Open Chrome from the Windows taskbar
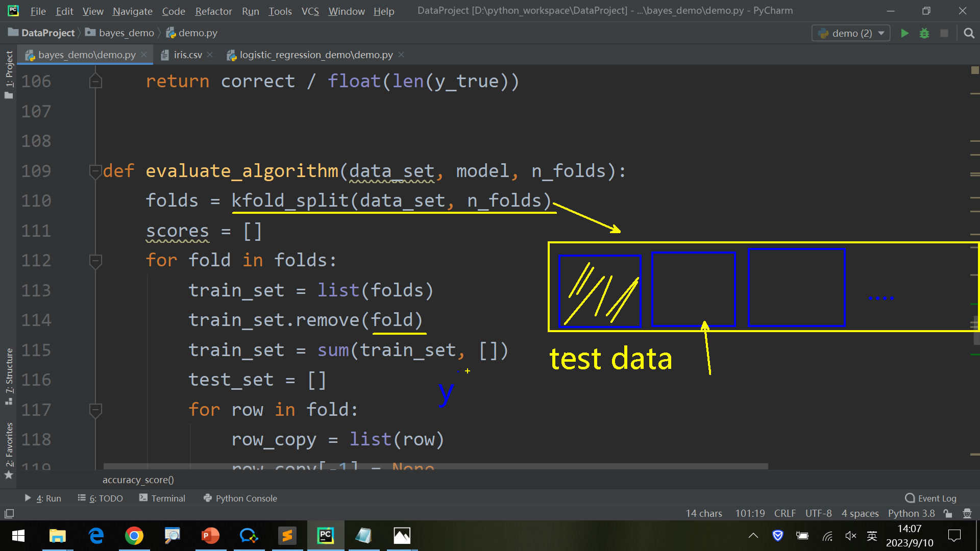Image resolution: width=980 pixels, height=551 pixels. click(134, 536)
